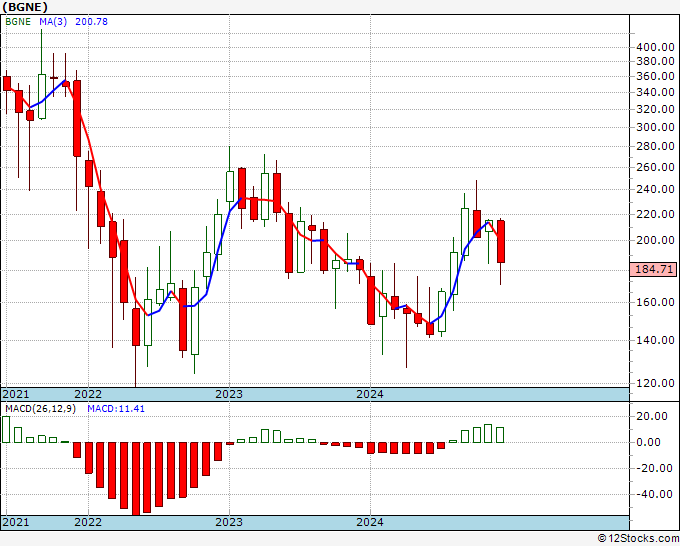Select the green BGNE legend label
Image resolution: width=680 pixels, height=546 pixels.
[x=18, y=22]
